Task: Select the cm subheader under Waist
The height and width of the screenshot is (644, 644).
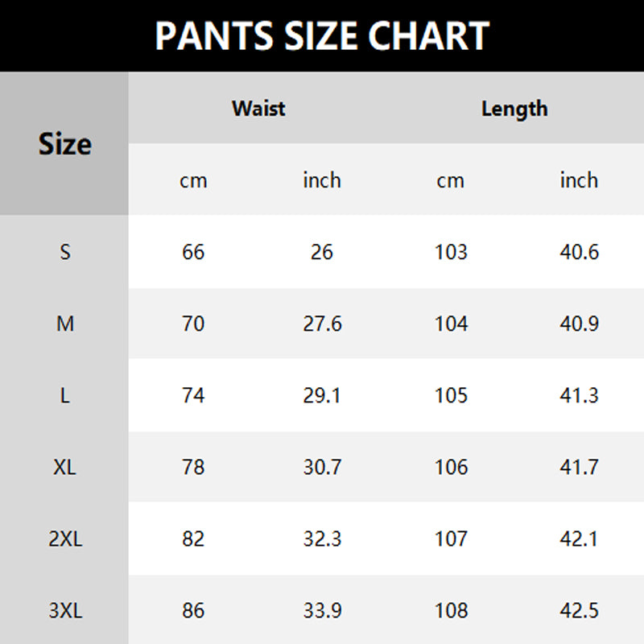Action: coord(193,180)
